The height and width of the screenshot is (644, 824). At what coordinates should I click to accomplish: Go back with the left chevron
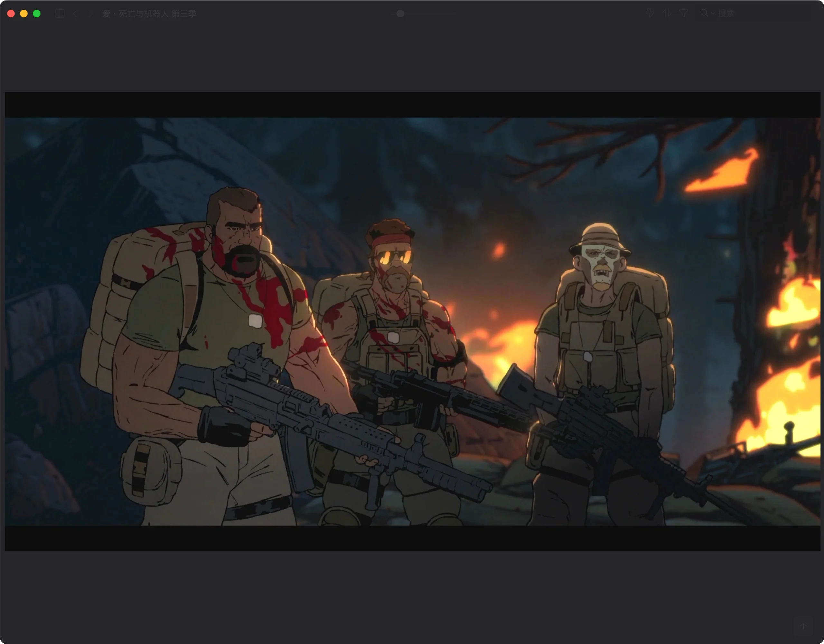75,14
